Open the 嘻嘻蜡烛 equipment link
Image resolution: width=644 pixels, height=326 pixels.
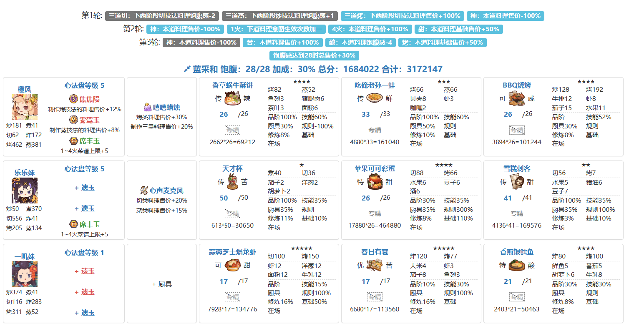(166, 108)
